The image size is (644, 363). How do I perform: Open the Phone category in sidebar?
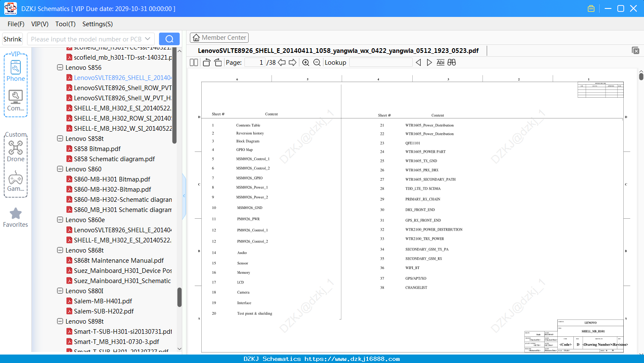click(16, 71)
